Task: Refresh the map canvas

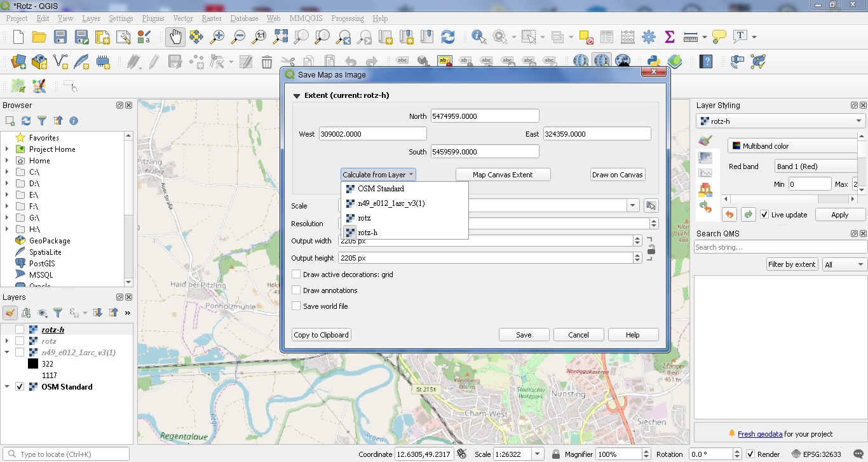Action: (x=448, y=37)
